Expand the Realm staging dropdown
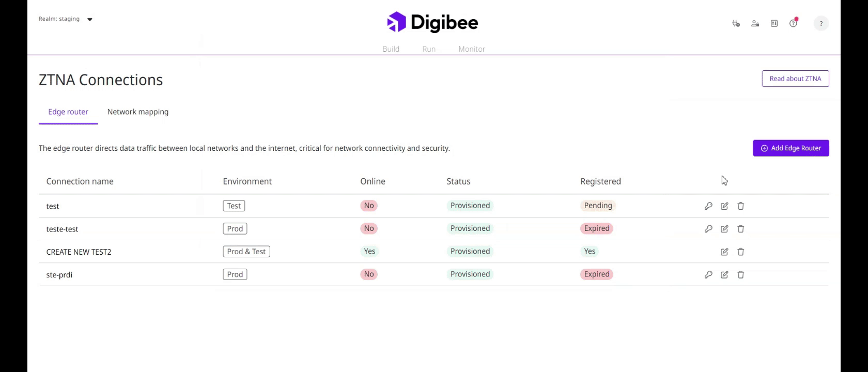The height and width of the screenshot is (372, 868). click(x=89, y=20)
